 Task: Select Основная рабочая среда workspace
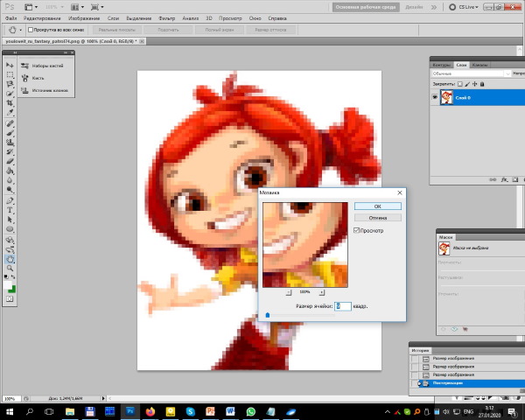[366, 7]
